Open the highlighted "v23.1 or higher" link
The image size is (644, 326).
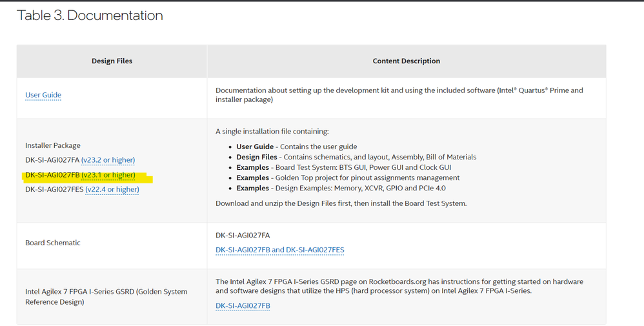coord(108,175)
